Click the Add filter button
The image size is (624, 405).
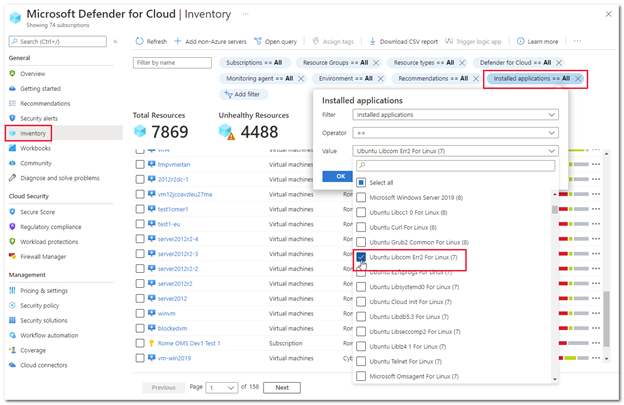tap(243, 94)
